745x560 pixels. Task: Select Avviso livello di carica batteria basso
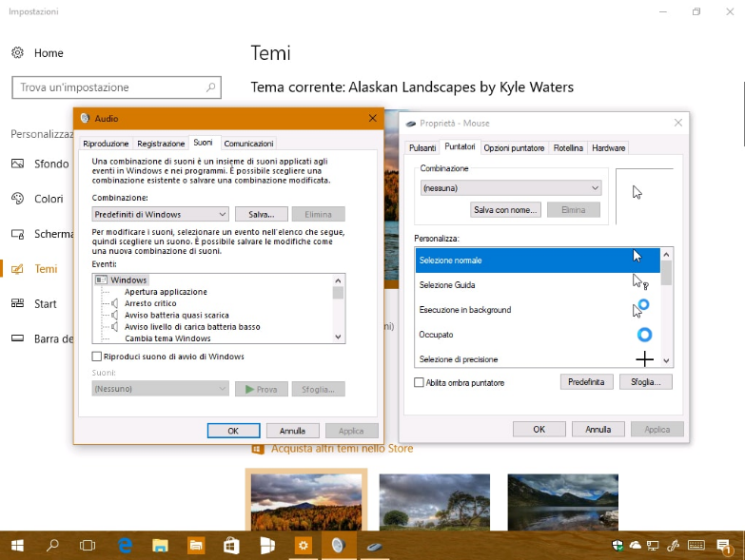coord(192,326)
